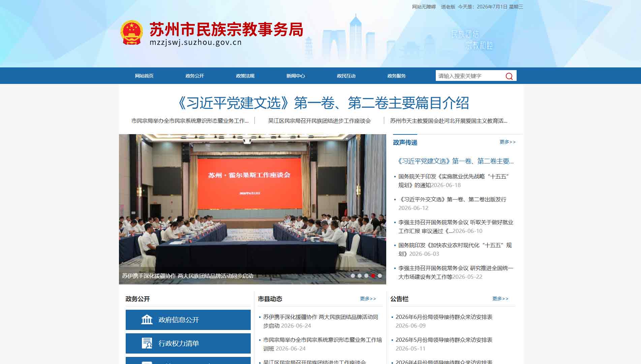Click 更多>> beside 政声传递
This screenshot has height=364, width=641.
tap(508, 142)
